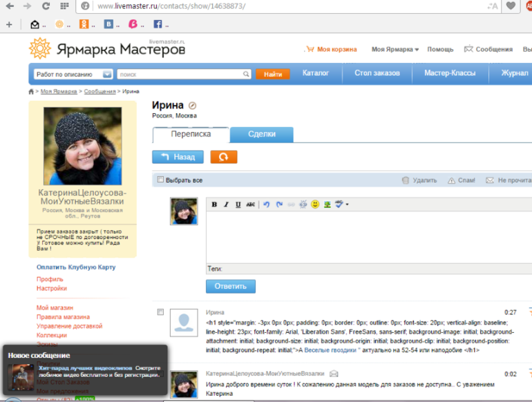Click the search magnifier icon
This screenshot has width=532, height=402.
(246, 74)
